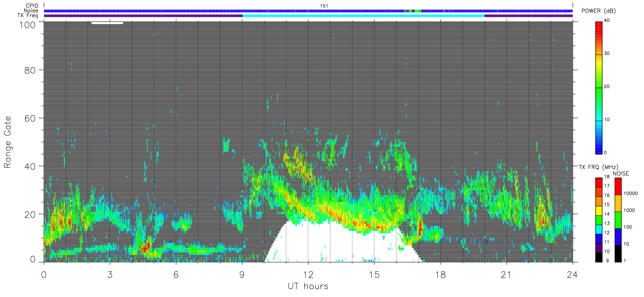The height and width of the screenshot is (297, 644).
Task: Click the 24 tick on UT hours axis
Action: pos(572,275)
